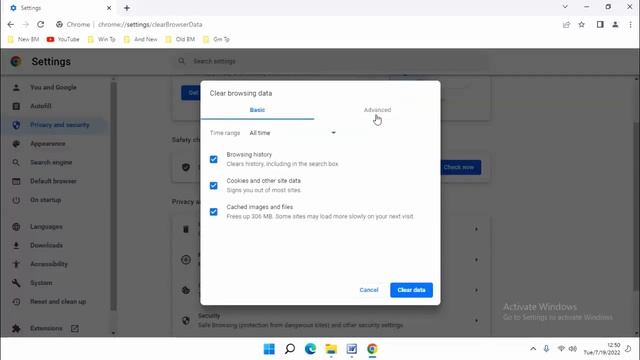Open Appearance settings section
The height and width of the screenshot is (360, 640).
point(48,144)
